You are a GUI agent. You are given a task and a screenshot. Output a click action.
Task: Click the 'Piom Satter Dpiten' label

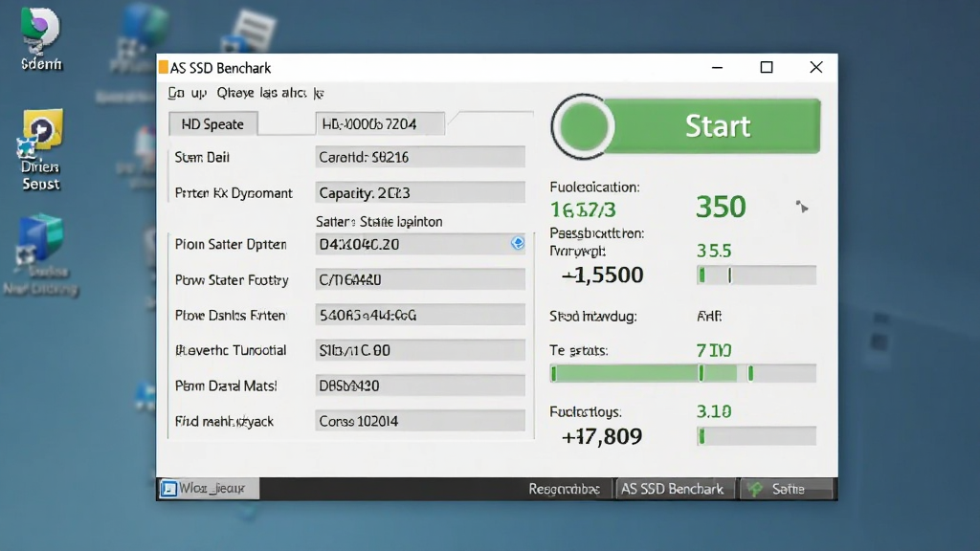click(231, 244)
